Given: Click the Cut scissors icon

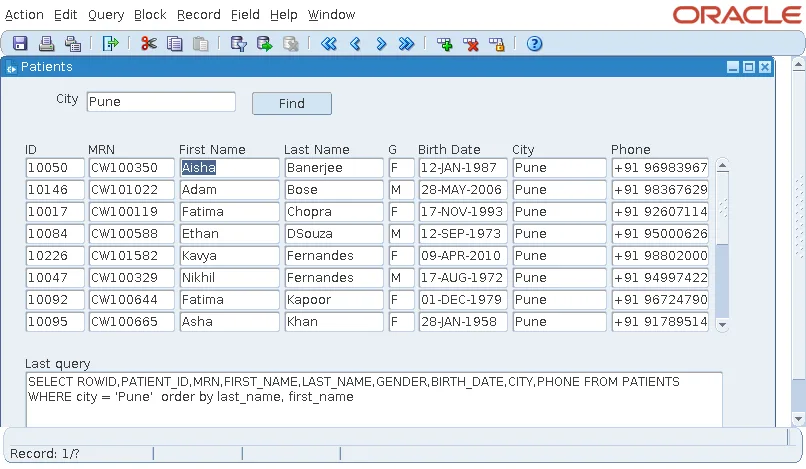Looking at the screenshot, I should pyautogui.click(x=149, y=44).
